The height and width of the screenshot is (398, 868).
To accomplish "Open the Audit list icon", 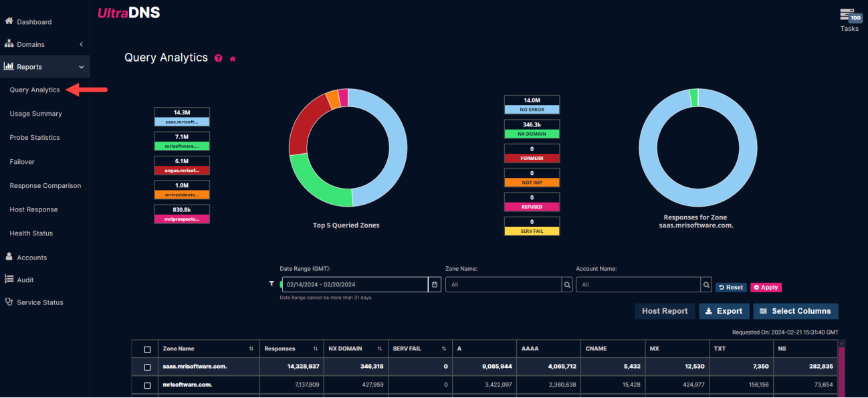I will coord(9,279).
